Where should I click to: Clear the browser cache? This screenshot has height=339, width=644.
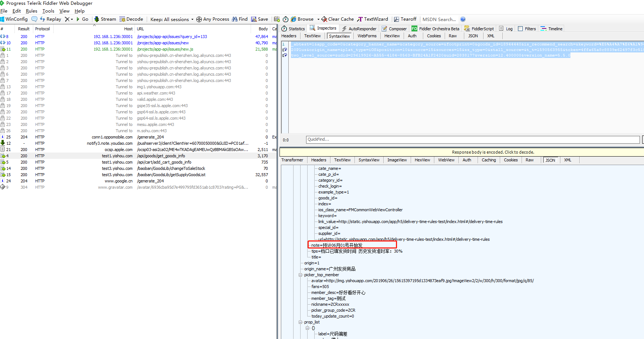coord(338,19)
